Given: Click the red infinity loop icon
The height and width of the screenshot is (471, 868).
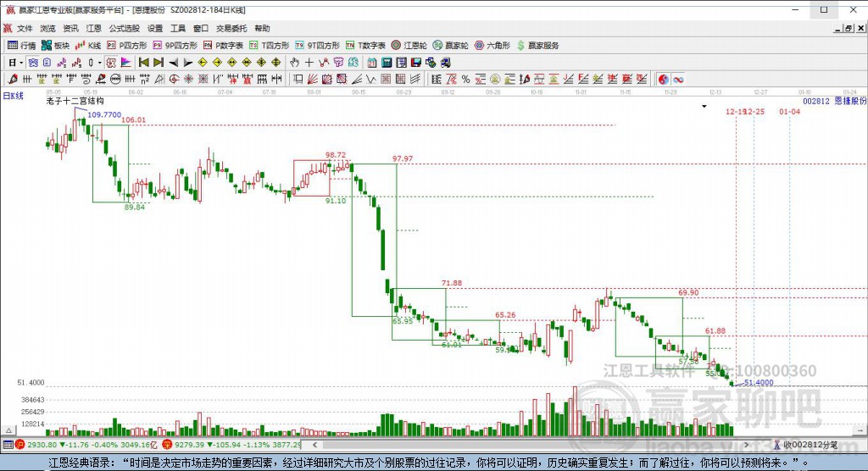Looking at the screenshot, I should 678,79.
